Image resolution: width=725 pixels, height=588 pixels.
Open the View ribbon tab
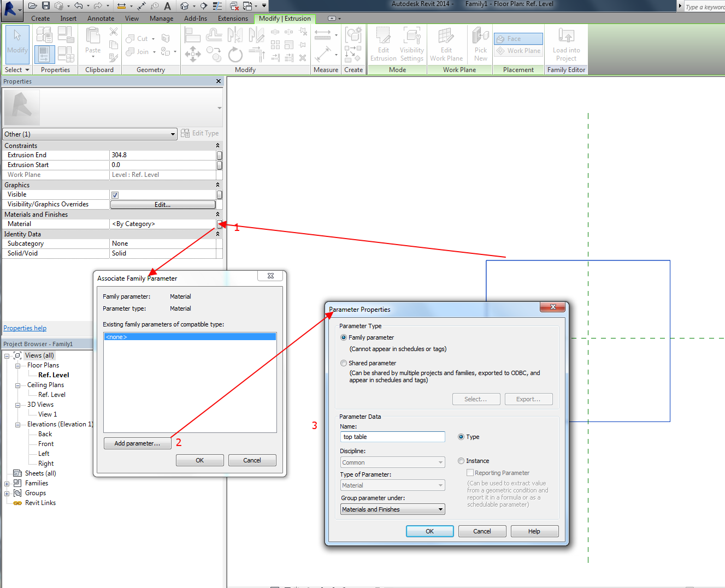[x=132, y=19]
